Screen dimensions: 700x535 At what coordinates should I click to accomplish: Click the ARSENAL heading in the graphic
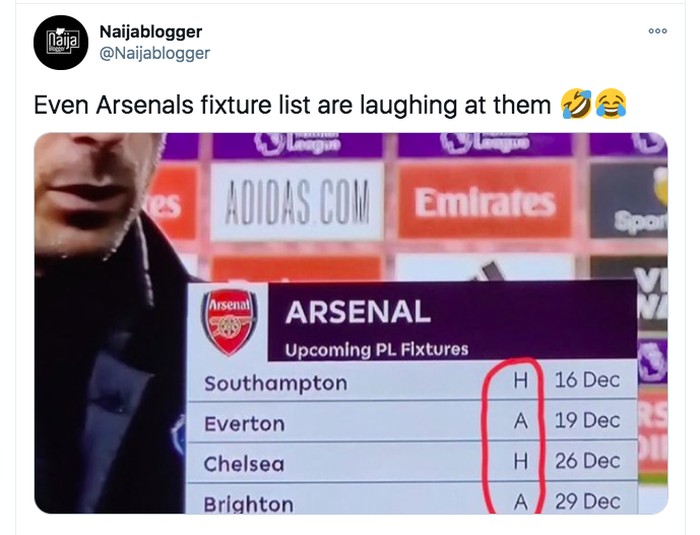(x=358, y=312)
